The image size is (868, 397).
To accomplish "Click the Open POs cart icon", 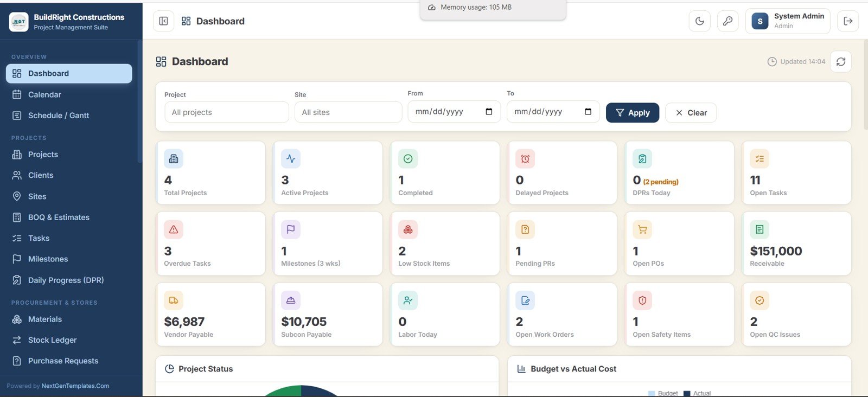I will pos(642,229).
